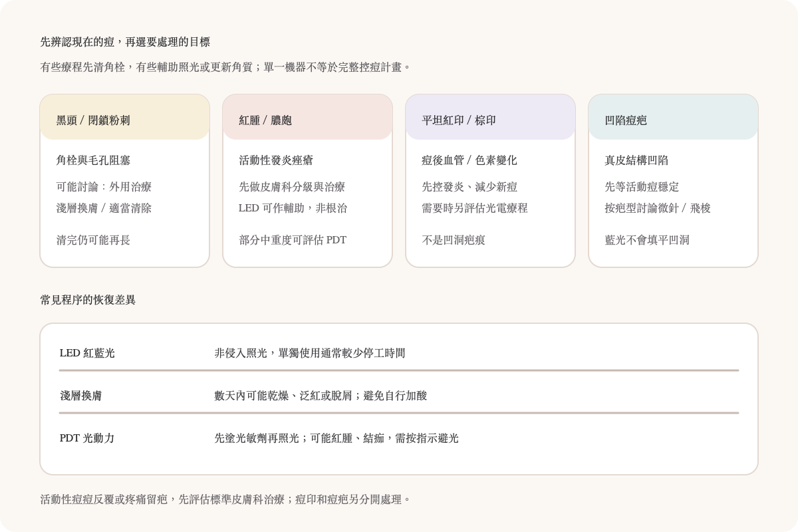
Task: Click the line 需要時另評估光電療程
Action: pos(475,208)
